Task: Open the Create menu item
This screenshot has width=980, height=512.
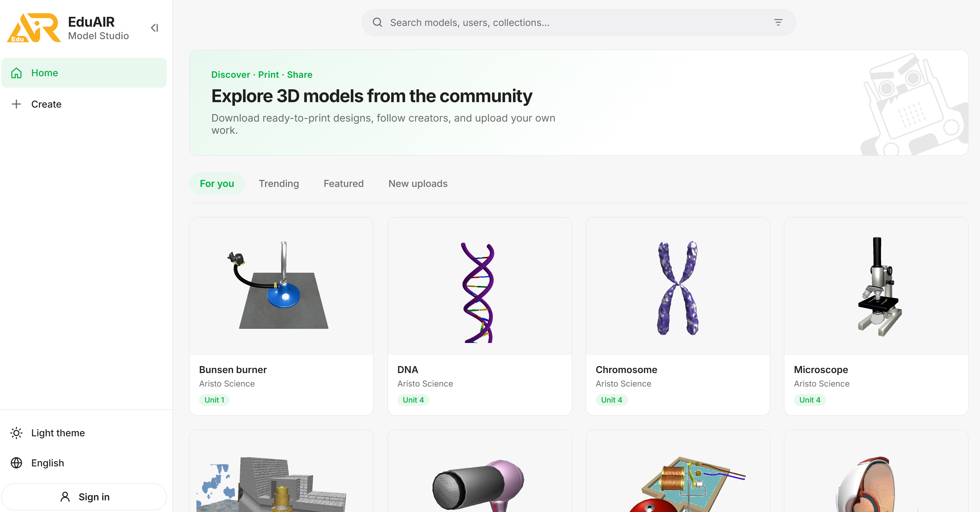Action: coord(84,104)
